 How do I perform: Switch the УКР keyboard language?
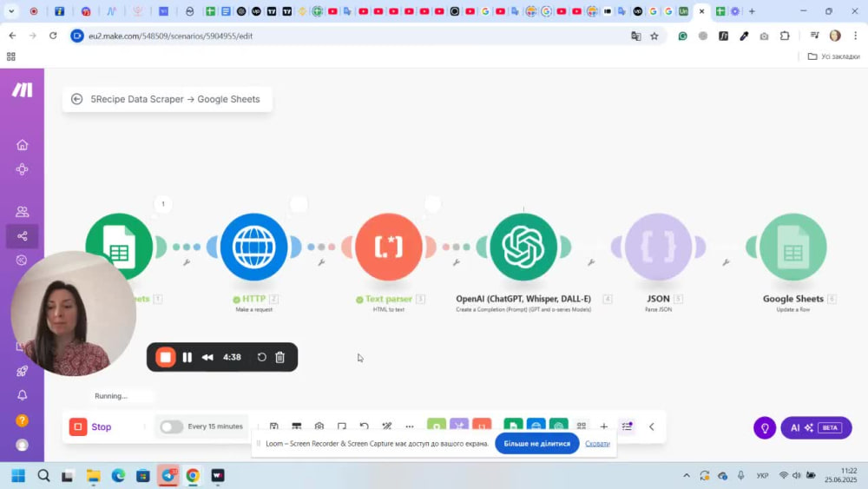click(762, 475)
